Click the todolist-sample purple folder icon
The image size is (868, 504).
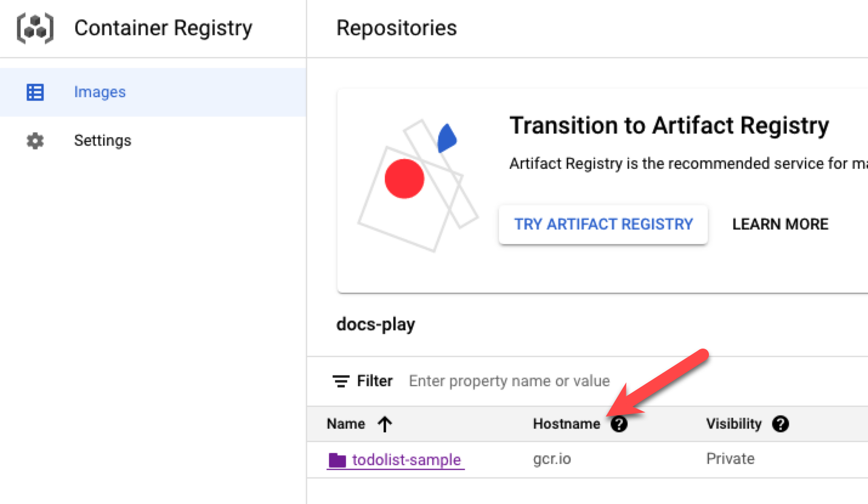coord(337,460)
